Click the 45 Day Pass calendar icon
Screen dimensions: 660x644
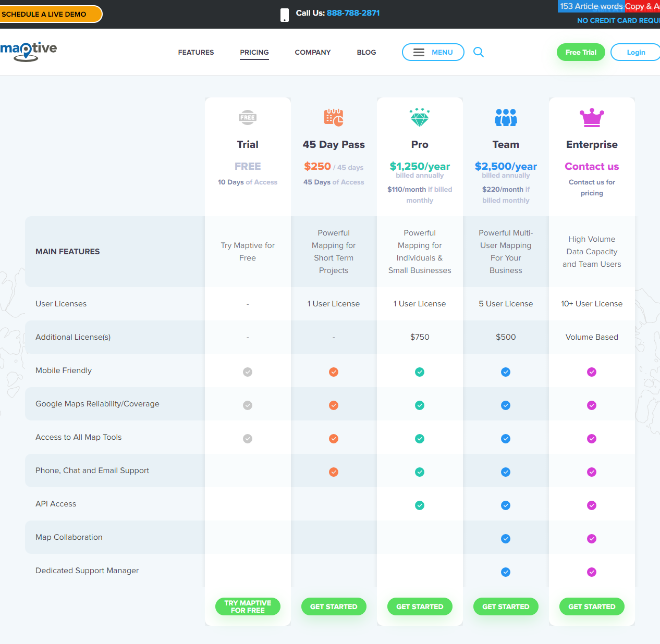(334, 118)
